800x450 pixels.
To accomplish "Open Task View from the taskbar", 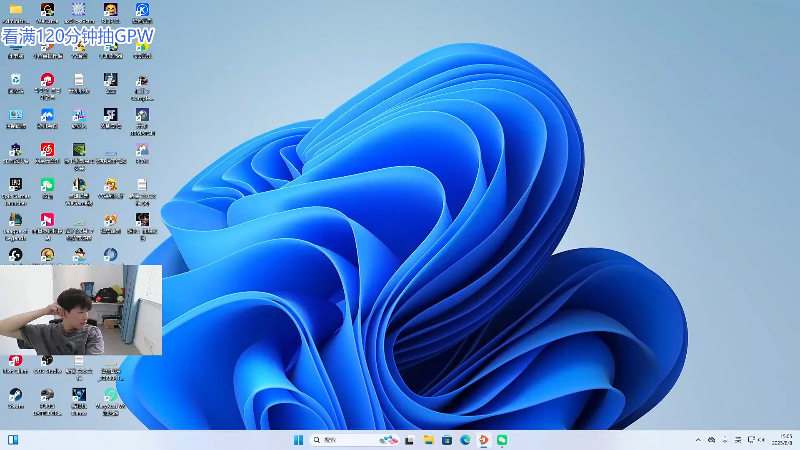I will 409,440.
